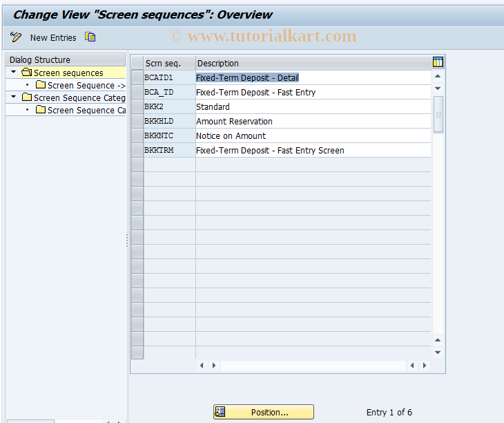Viewport: 504px width, 423px height.
Task: Click the BCATD1 cell
Action: click(169, 78)
